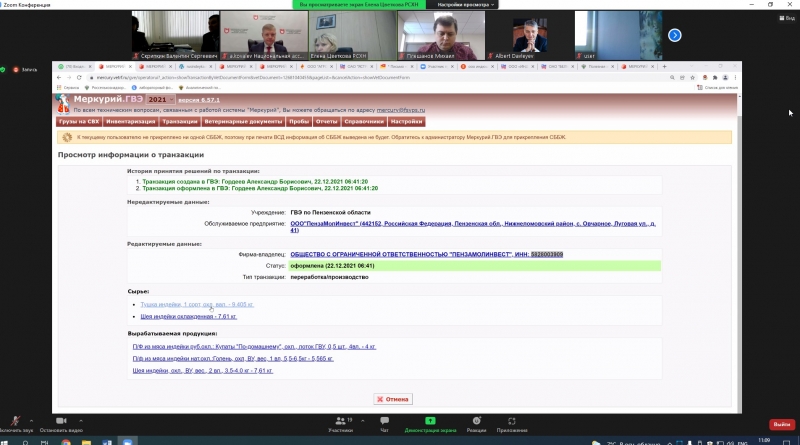800x445 pixels.
Task: Open Справочники menu
Action: coord(364,121)
